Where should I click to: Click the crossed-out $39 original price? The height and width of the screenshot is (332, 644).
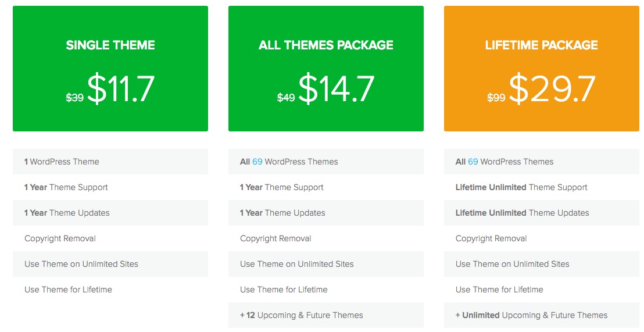(x=74, y=98)
